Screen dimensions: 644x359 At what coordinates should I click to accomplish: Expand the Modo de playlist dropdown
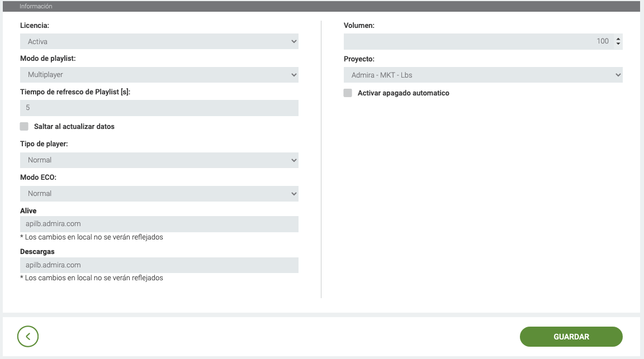coord(159,75)
